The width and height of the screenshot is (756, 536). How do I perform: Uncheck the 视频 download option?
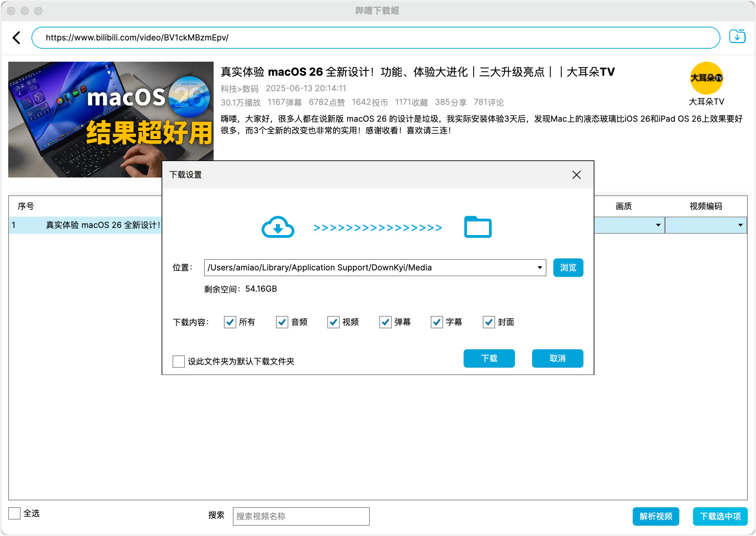click(333, 322)
